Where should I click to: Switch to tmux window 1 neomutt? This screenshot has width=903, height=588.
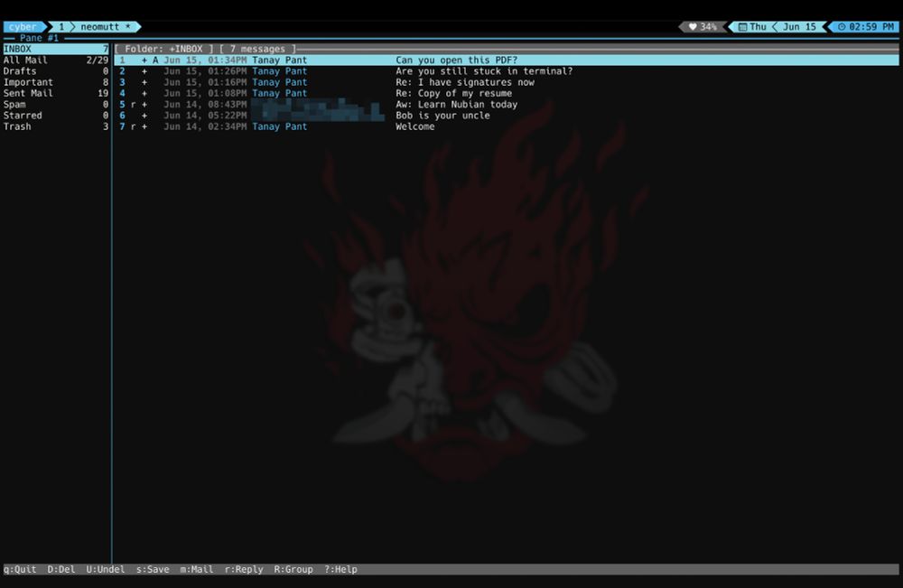[x=94, y=27]
